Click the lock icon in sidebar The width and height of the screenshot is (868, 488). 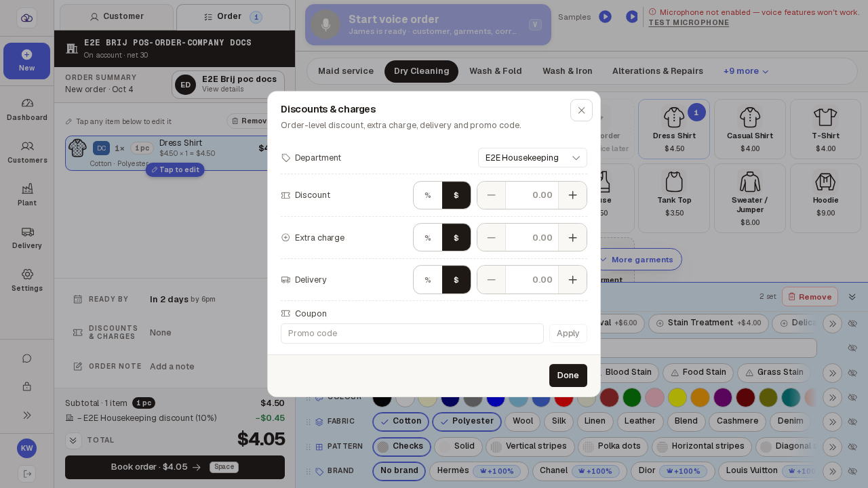[27, 386]
